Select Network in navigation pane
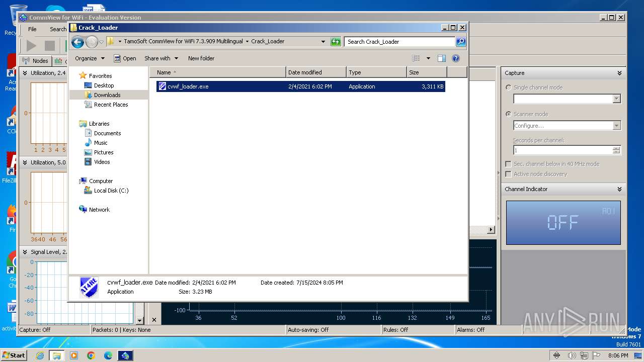The image size is (644, 362). pyautogui.click(x=99, y=210)
